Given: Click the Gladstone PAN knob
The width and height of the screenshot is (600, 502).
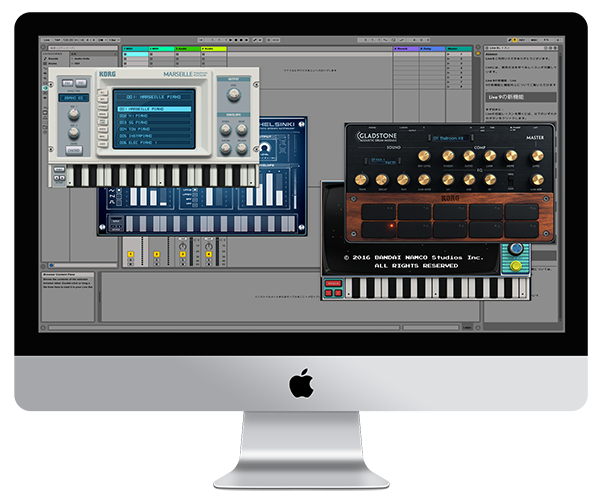Looking at the screenshot, I should click(x=403, y=179).
